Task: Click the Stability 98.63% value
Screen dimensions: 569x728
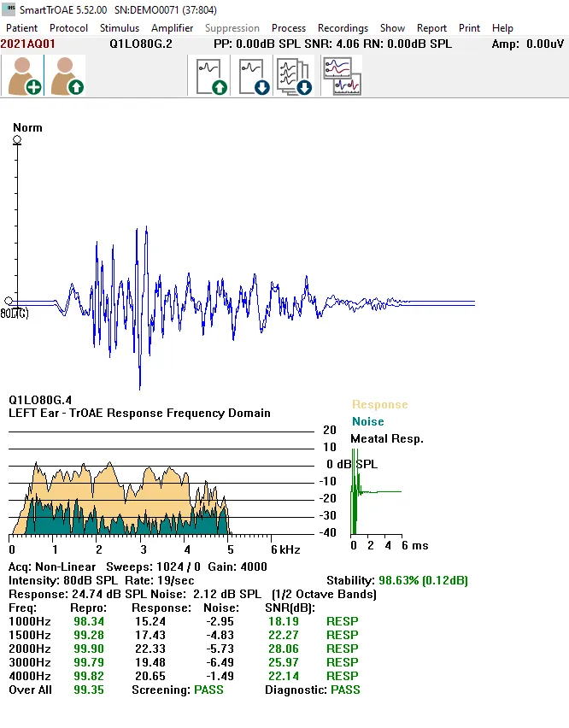Action: [x=423, y=580]
